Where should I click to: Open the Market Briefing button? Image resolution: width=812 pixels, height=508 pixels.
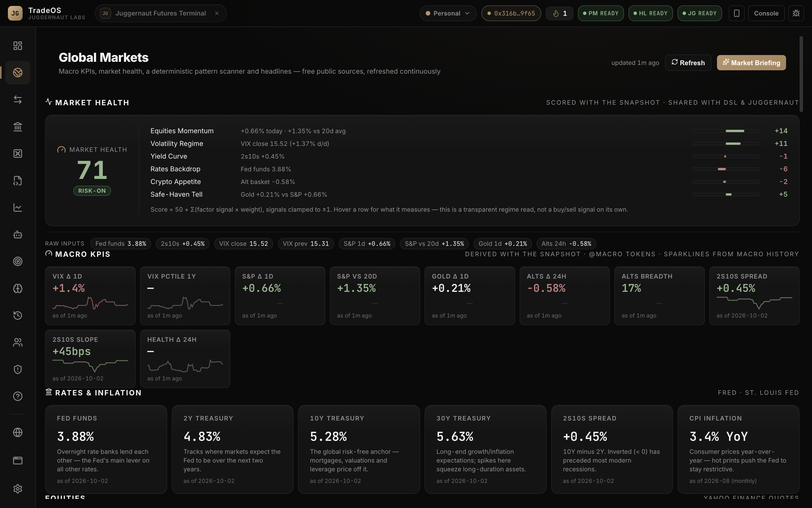click(751, 63)
